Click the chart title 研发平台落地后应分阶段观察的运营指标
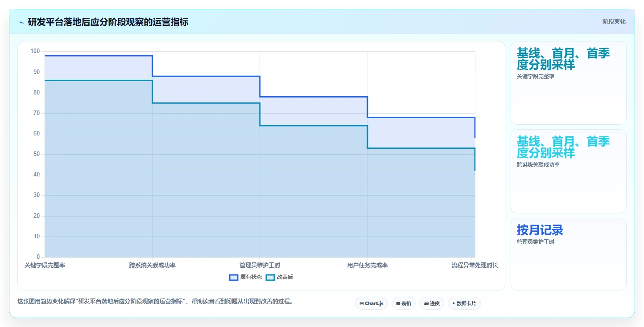The height and width of the screenshot is (327, 644). (x=108, y=22)
